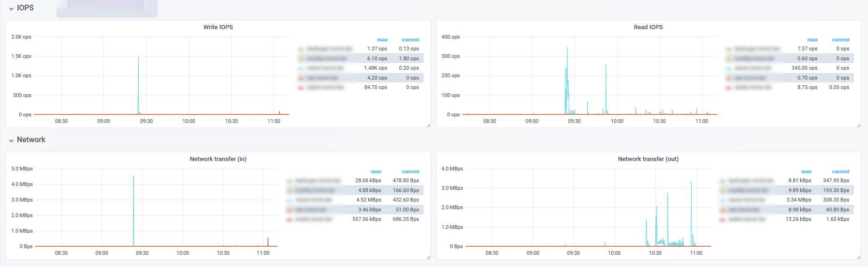The width and height of the screenshot is (868, 267).
Task: Toggle series with max 3.34 MBps visibility
Action: pyautogui.click(x=747, y=200)
